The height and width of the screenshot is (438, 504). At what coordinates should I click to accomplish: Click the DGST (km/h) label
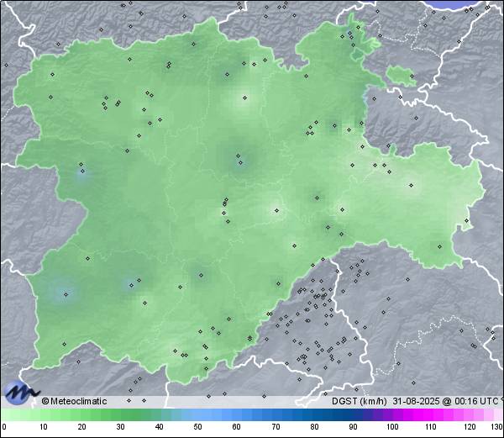coord(360,401)
